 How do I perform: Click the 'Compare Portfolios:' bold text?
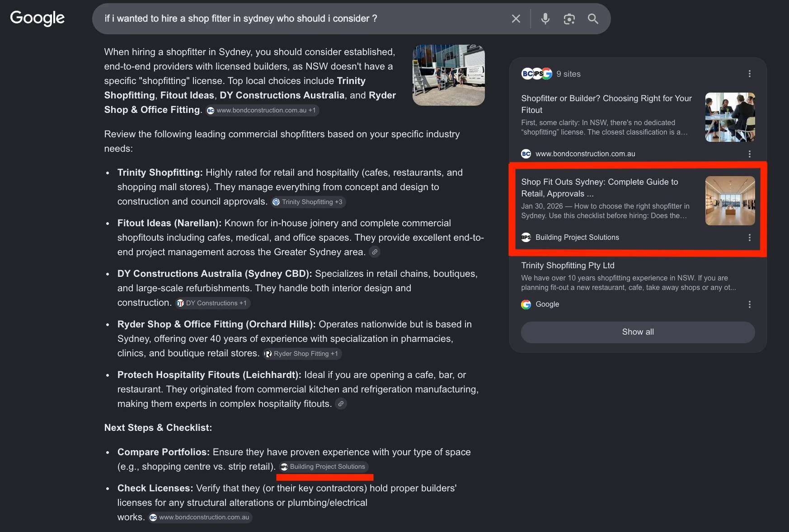(x=164, y=452)
